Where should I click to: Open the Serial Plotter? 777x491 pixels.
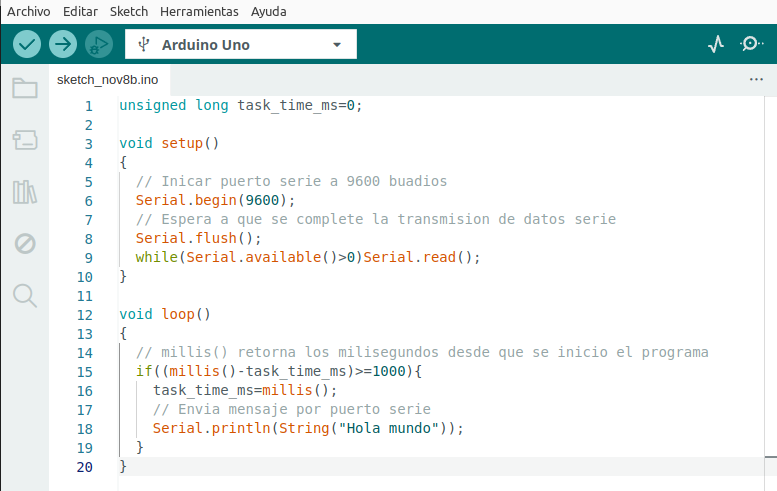tap(716, 44)
